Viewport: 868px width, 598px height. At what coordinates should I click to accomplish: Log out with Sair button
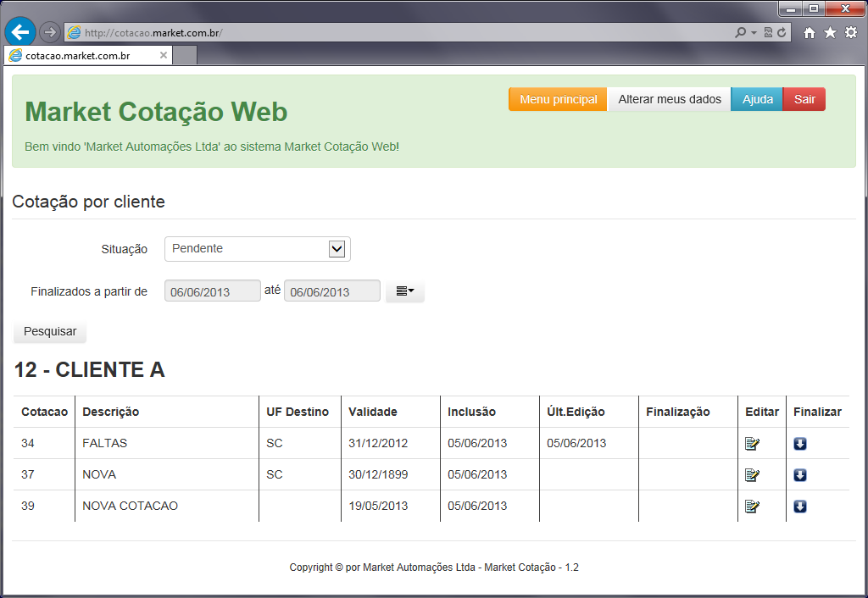(804, 99)
